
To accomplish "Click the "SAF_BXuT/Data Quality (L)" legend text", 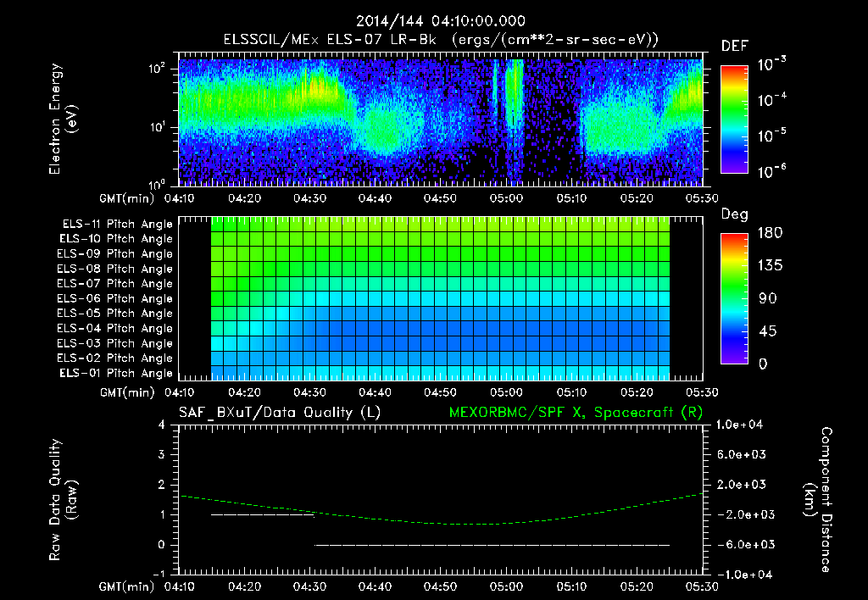I will tap(280, 413).
